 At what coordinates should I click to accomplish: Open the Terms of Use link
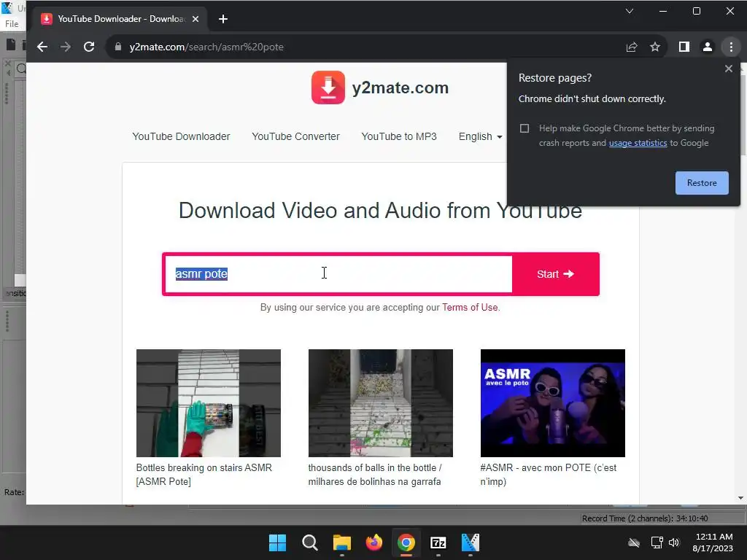[470, 308]
